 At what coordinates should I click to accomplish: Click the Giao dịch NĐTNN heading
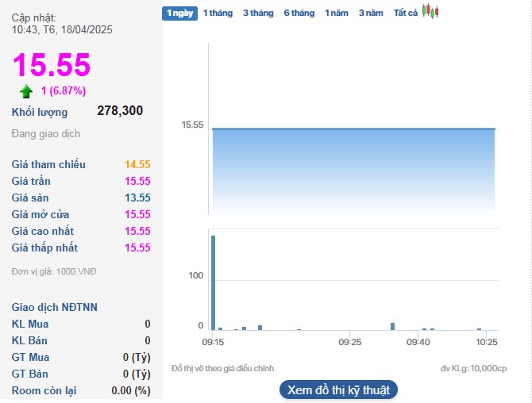[55, 307]
